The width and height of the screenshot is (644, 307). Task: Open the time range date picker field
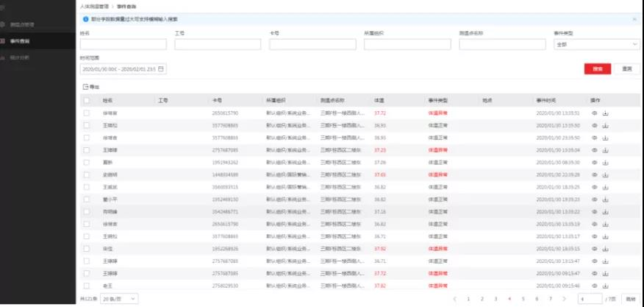click(123, 68)
